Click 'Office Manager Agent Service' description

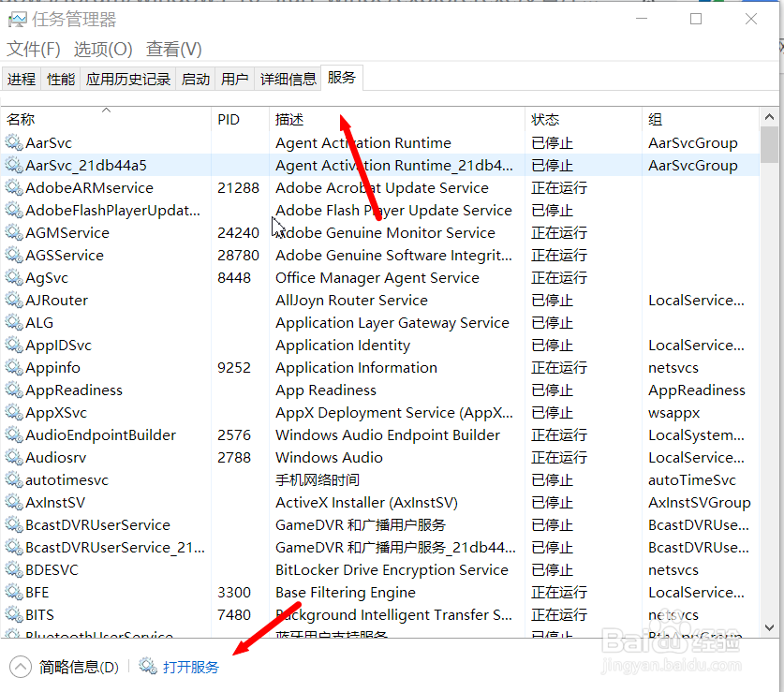(377, 277)
